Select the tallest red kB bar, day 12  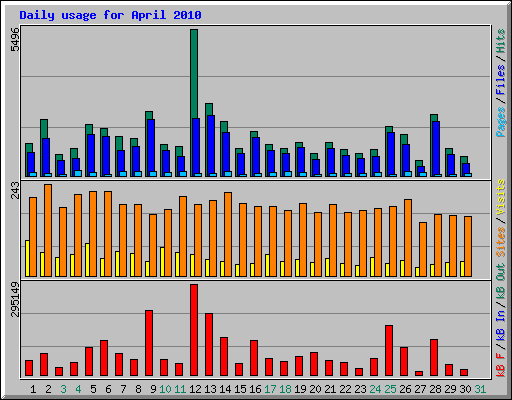coord(194,330)
